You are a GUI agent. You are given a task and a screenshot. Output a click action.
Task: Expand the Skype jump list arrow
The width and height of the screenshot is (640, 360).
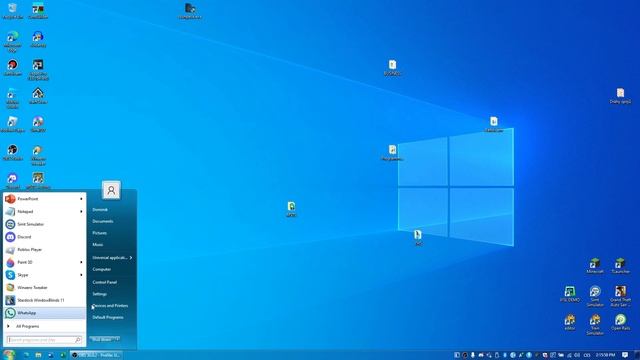(x=81, y=275)
